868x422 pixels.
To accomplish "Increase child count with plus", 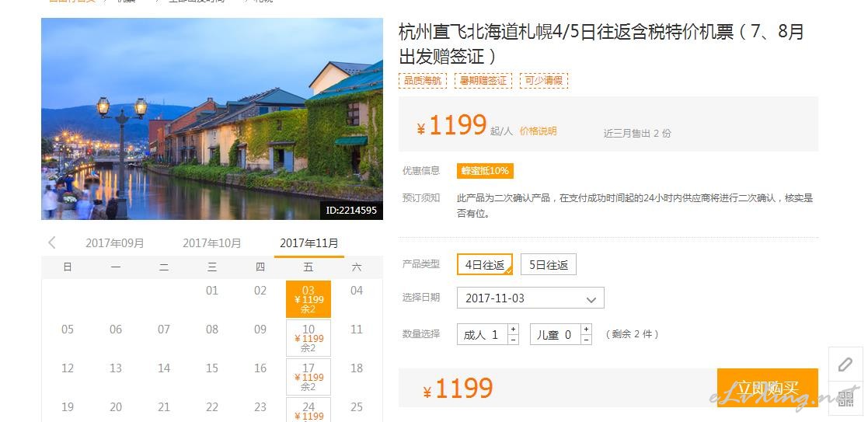I will coord(586,329).
